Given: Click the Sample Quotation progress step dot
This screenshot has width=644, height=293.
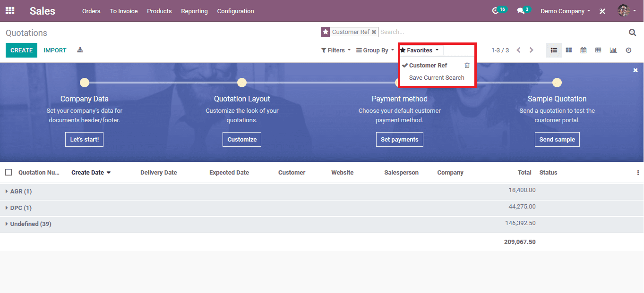Looking at the screenshot, I should (x=557, y=83).
